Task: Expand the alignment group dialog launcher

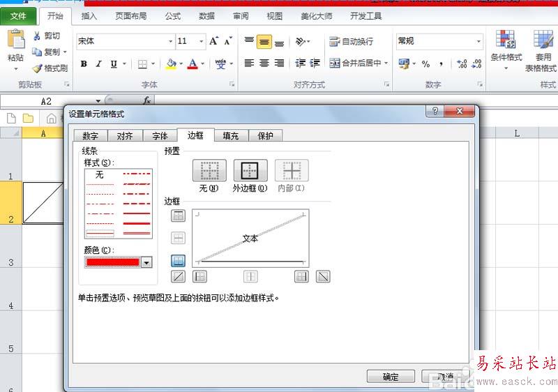Action: [386, 84]
